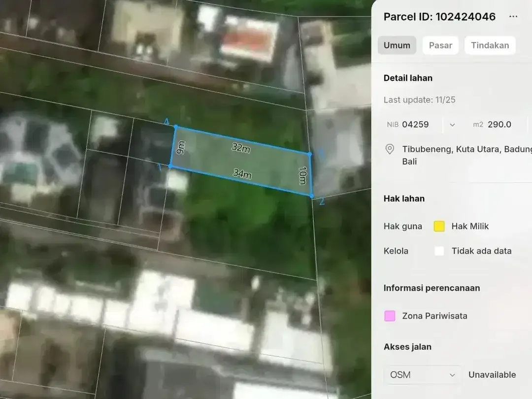
Task: Click the area value 290.0
Action: click(x=499, y=125)
